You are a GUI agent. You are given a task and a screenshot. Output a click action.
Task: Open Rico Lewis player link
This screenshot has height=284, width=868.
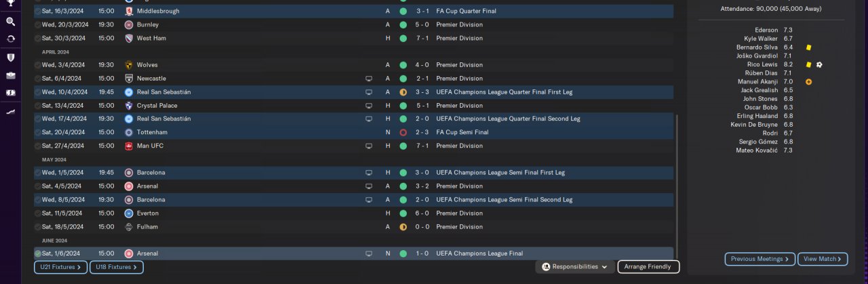pos(762,64)
